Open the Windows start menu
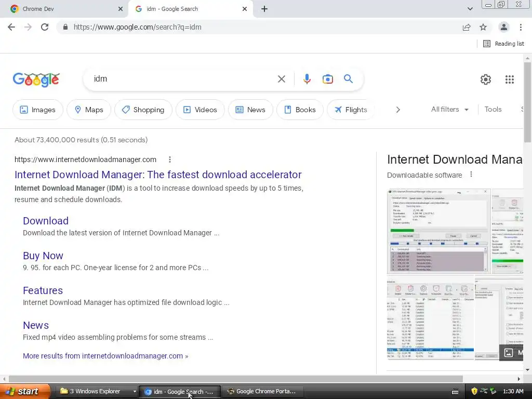Screen dimensions: 532x399 click(x=24, y=391)
